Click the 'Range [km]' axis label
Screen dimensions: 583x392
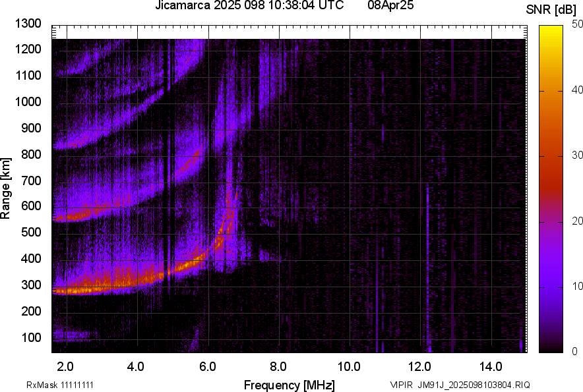[5, 188]
